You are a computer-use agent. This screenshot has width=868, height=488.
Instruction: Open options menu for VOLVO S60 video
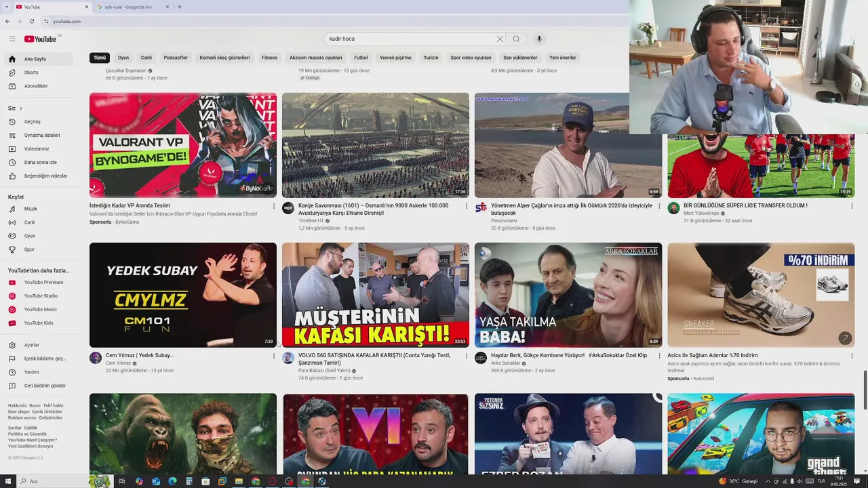(467, 356)
